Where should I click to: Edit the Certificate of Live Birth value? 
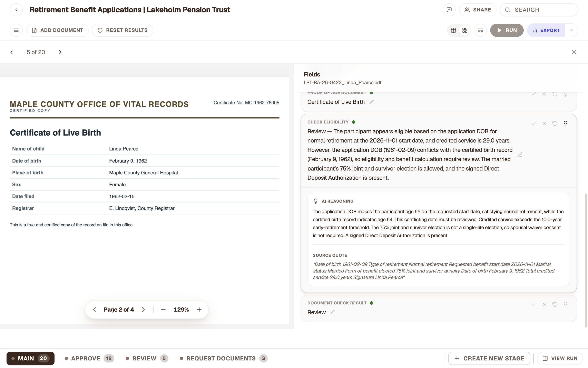(x=372, y=102)
